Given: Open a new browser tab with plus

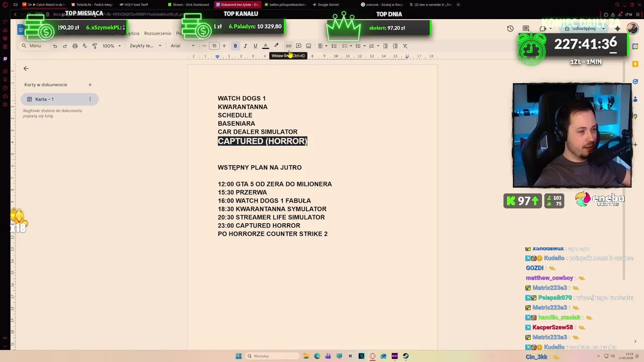Looking at the screenshot, I should pyautogui.click(x=458, y=5).
